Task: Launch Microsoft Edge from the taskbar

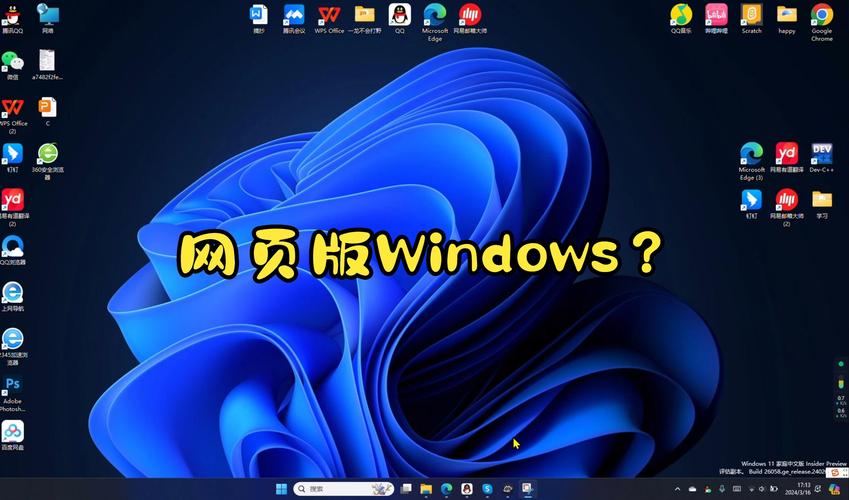Action: pyautogui.click(x=447, y=489)
